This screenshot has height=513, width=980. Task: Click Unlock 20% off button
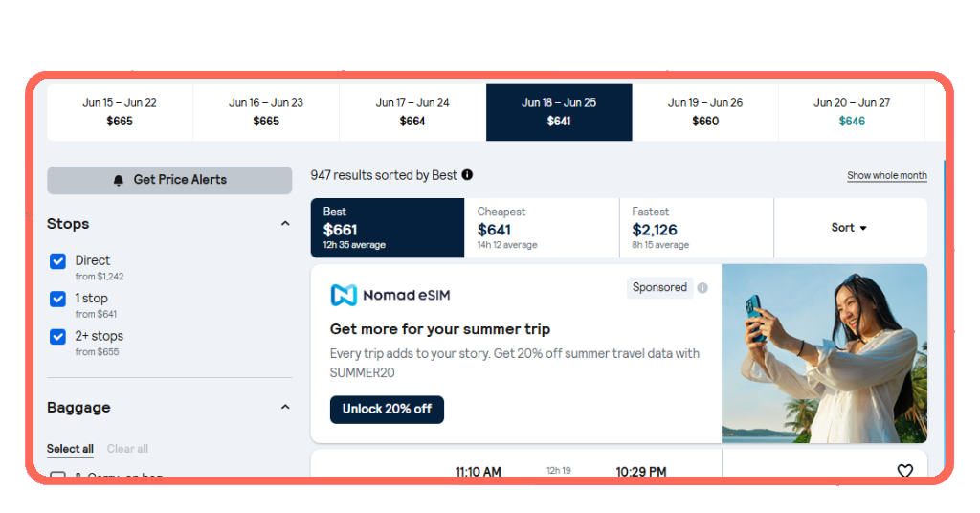coord(387,410)
